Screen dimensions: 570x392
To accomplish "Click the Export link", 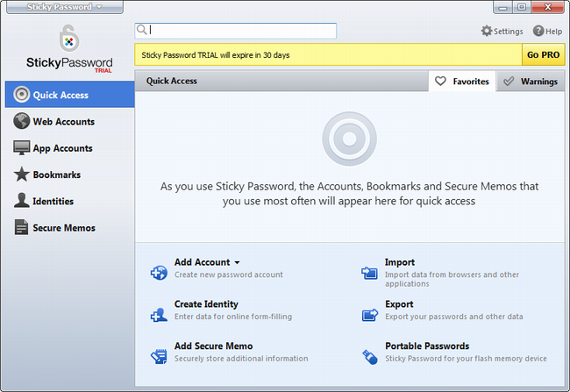I will point(399,304).
